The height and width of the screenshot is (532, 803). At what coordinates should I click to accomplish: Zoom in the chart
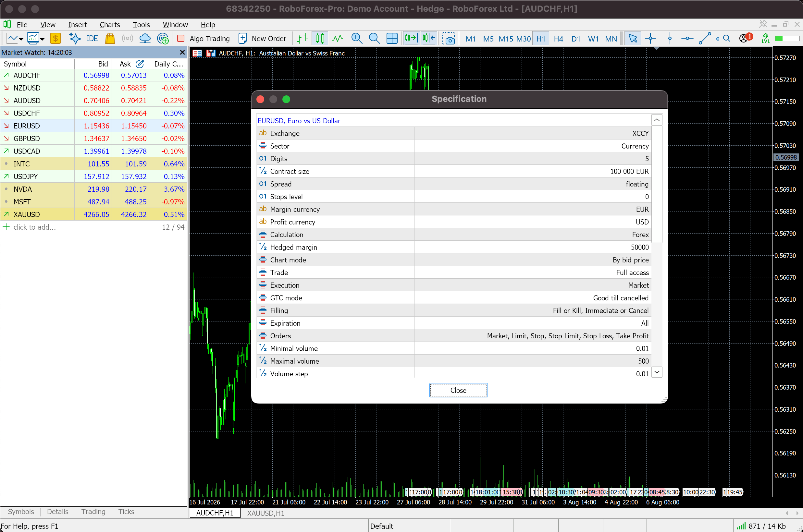[357, 38]
